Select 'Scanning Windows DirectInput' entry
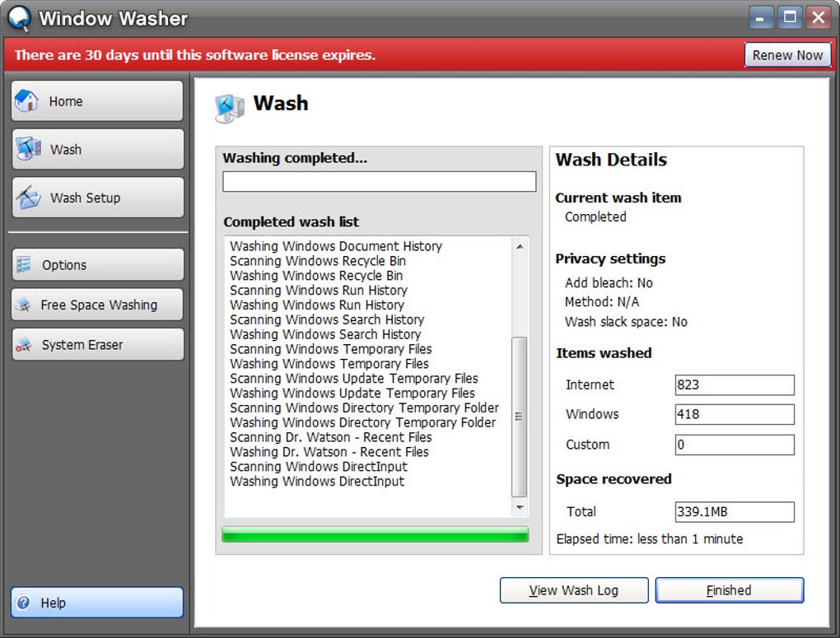Viewport: 840px width, 638px height. pyautogui.click(x=318, y=467)
